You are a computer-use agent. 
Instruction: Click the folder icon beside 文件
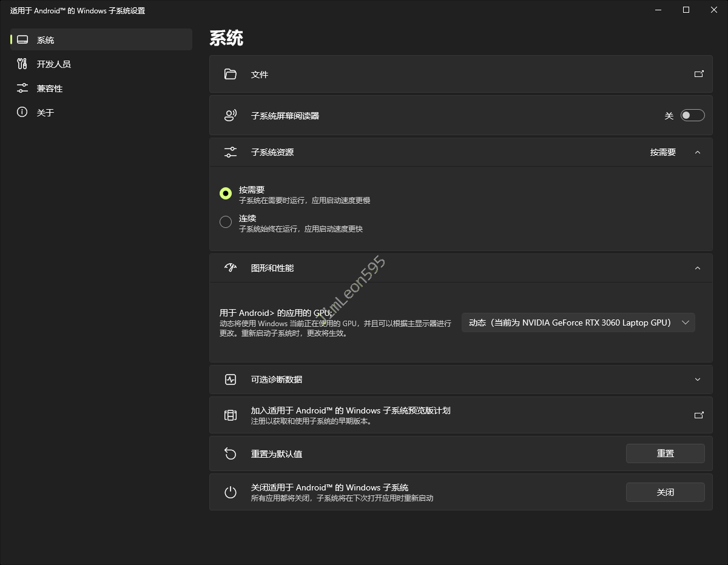point(230,75)
